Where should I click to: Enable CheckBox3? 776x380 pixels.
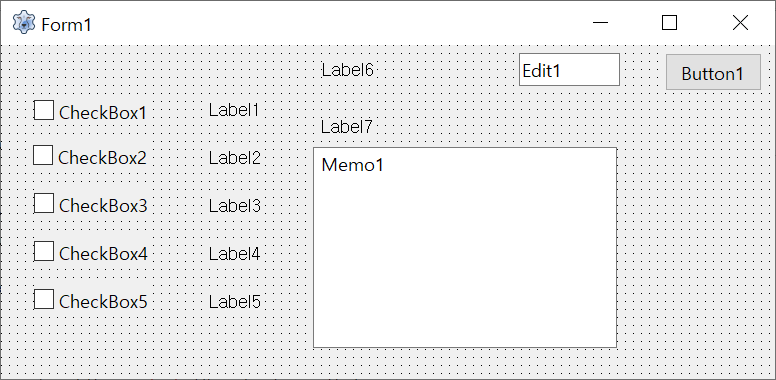[x=44, y=203]
